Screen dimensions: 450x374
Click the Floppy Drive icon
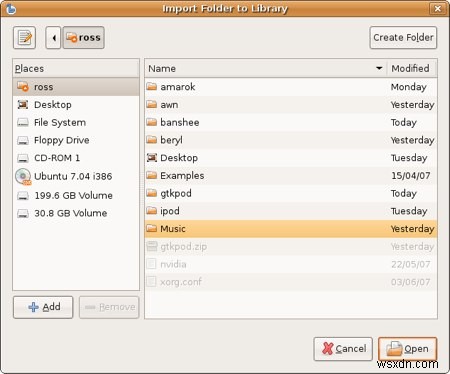pos(23,140)
